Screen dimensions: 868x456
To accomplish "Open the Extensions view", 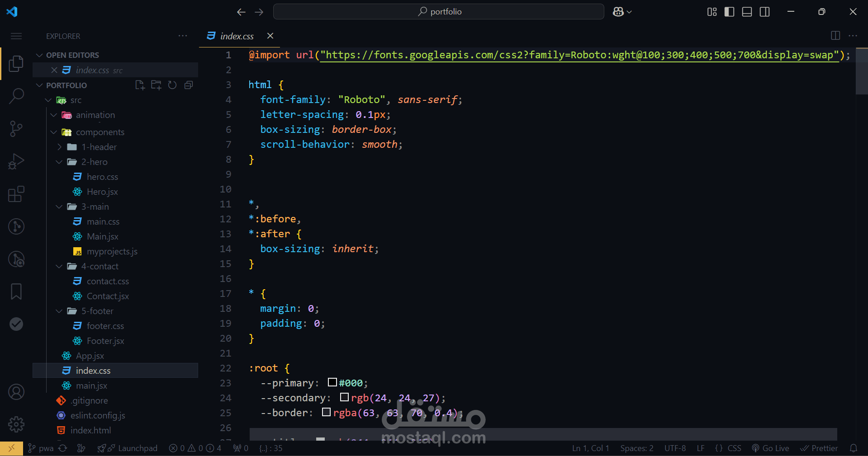I will click(x=16, y=194).
